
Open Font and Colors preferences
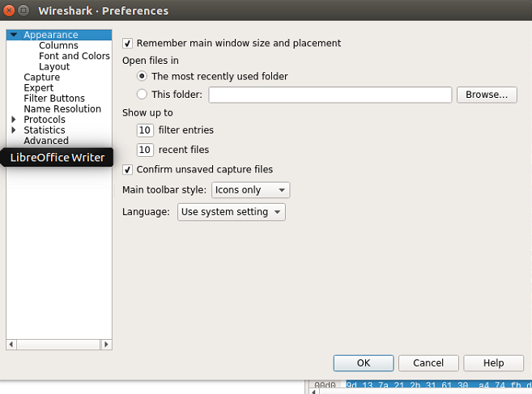74,56
